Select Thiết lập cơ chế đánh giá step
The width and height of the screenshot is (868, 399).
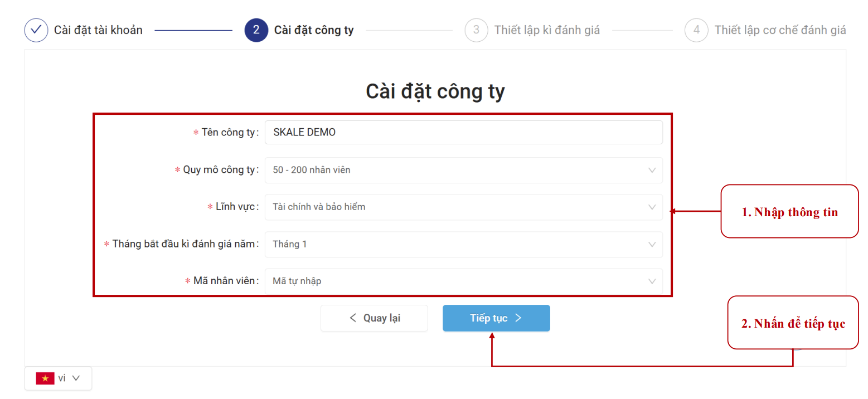pyautogui.click(x=780, y=30)
